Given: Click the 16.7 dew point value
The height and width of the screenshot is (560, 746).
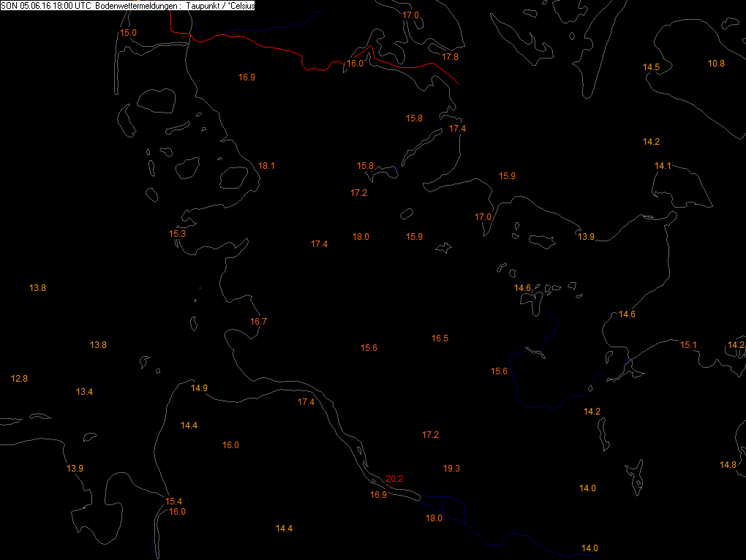Looking at the screenshot, I should [x=258, y=322].
